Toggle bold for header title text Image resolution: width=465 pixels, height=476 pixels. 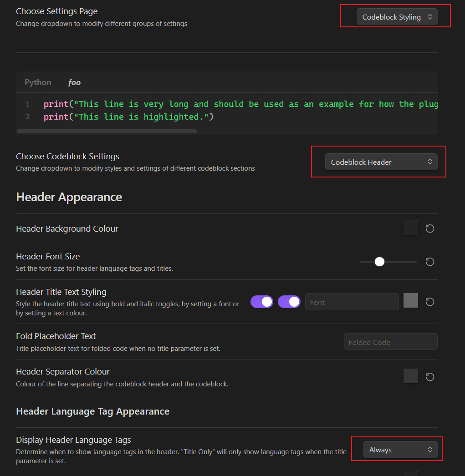[261, 302]
